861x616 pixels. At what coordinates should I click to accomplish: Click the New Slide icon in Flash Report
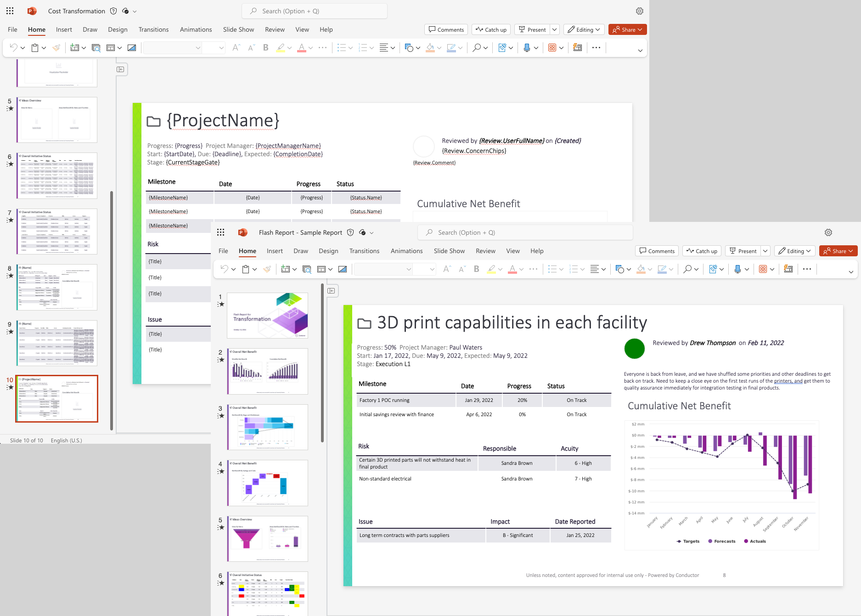[x=285, y=269]
